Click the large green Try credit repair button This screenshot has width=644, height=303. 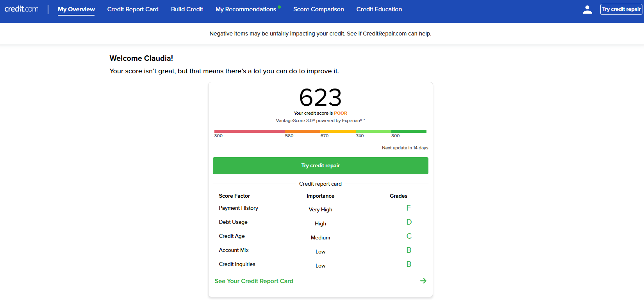[320, 166]
